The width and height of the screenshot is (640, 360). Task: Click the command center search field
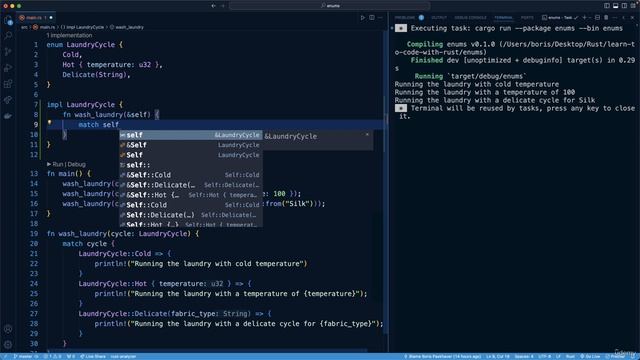(x=330, y=6)
